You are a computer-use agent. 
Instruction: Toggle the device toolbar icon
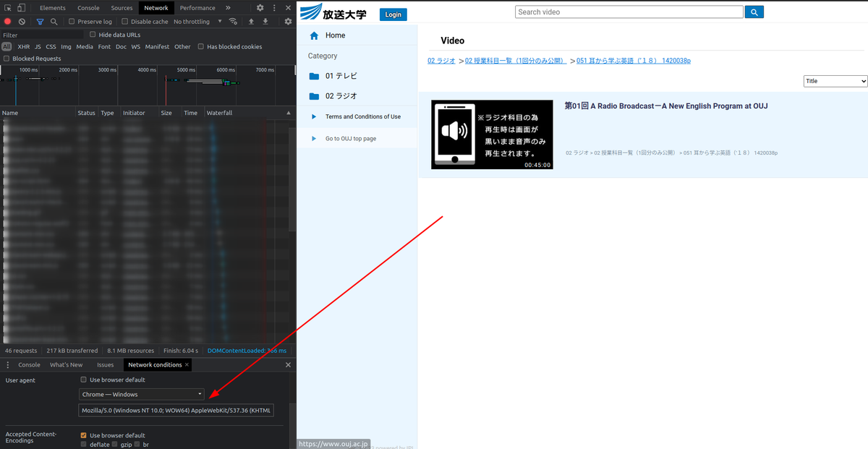pos(22,8)
